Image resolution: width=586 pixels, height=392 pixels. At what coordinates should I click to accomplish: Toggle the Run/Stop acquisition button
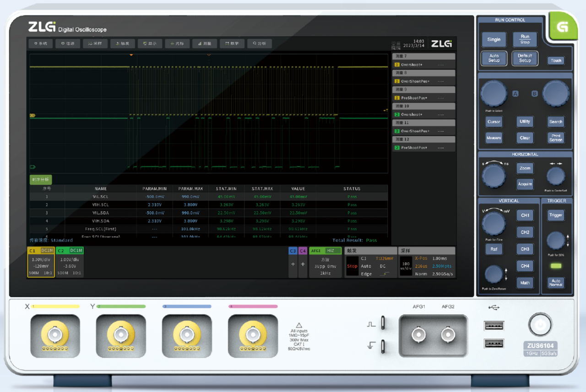[x=525, y=39]
